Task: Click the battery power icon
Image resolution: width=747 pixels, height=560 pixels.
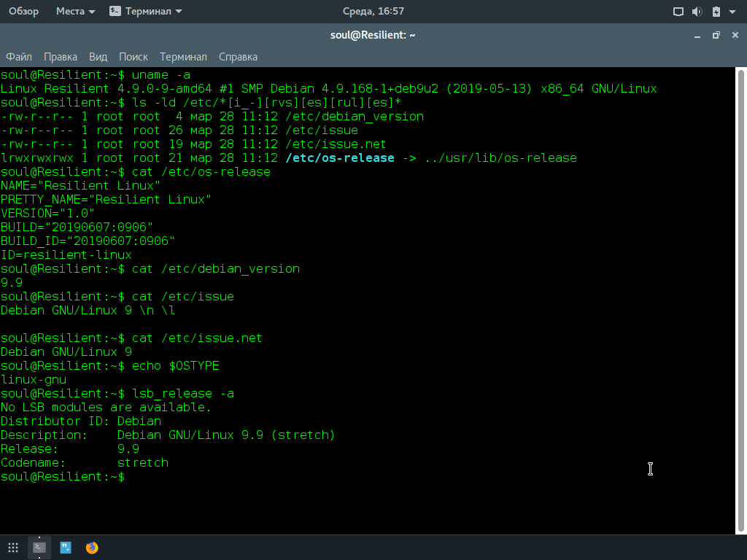Action: tap(716, 12)
